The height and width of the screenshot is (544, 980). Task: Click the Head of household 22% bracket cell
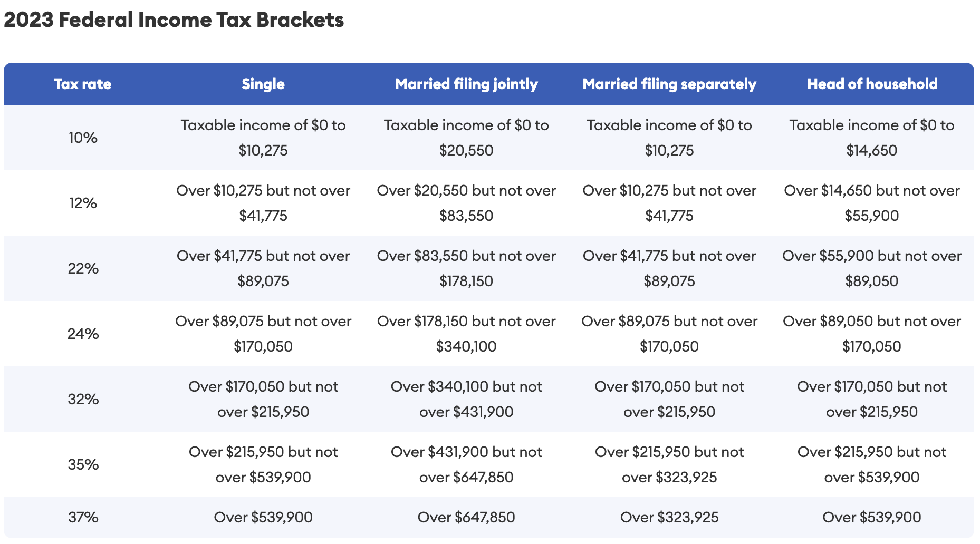point(872,269)
